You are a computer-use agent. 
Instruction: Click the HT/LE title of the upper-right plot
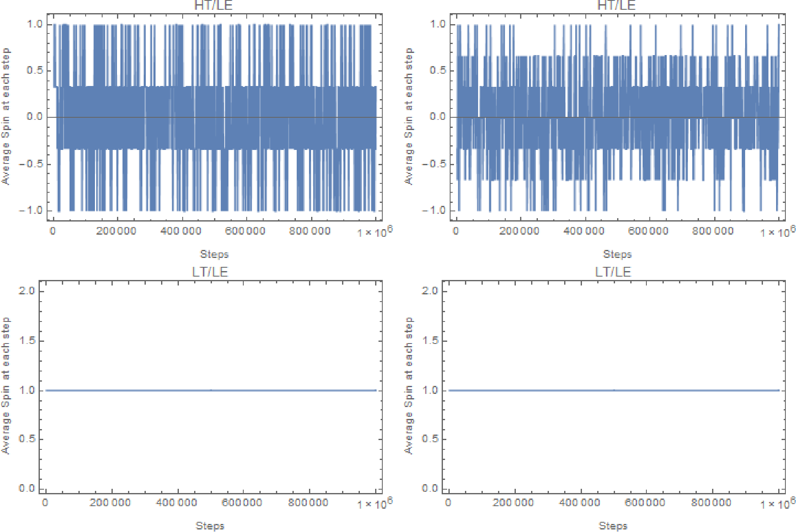pyautogui.click(x=616, y=5)
